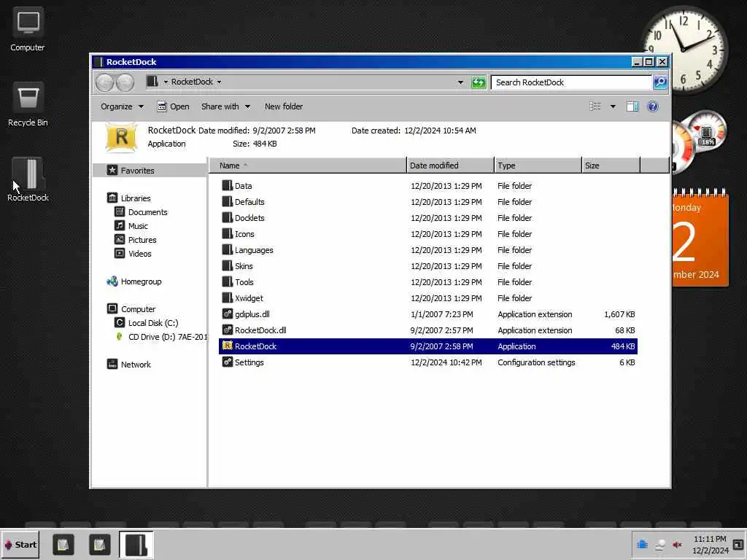Click the search magnifier icon
This screenshot has width=747, height=560.
659,82
